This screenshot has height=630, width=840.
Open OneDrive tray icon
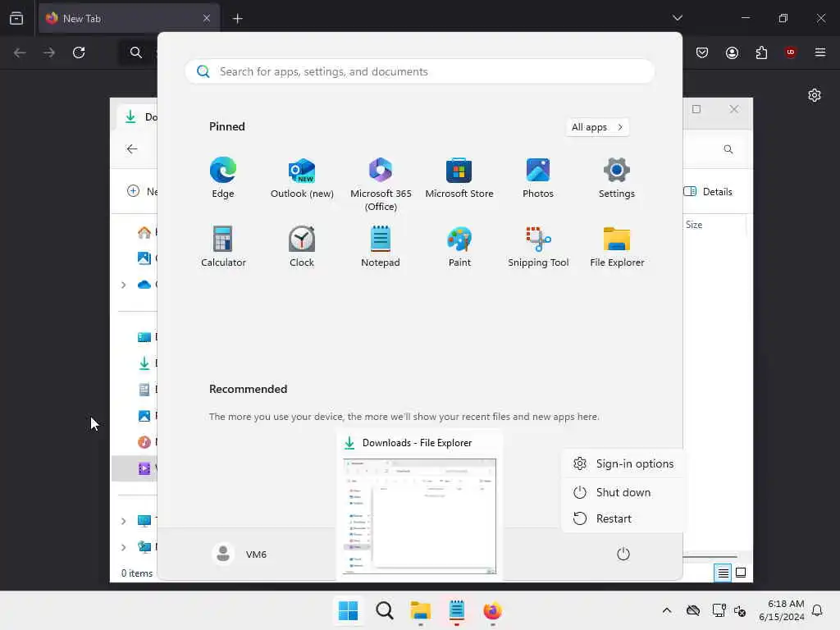coord(693,610)
